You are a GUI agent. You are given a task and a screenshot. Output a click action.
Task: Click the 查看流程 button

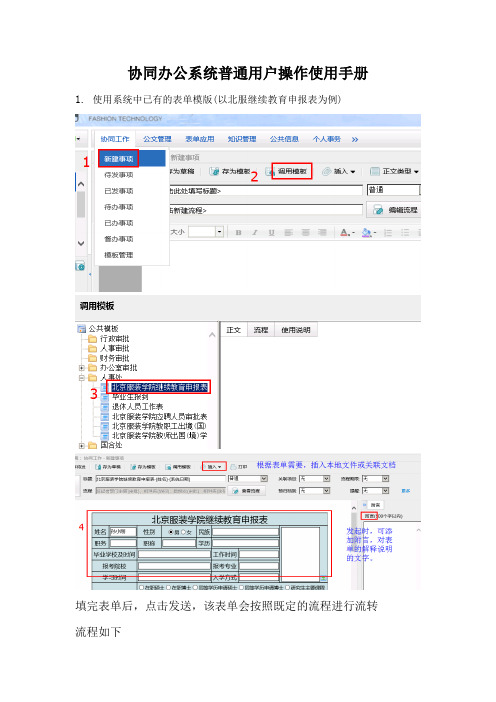[247, 491]
